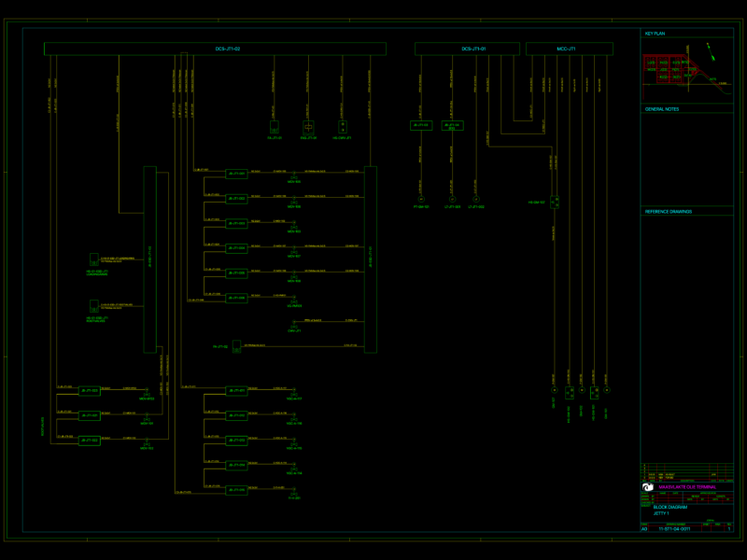Click the rootvalves ESD switch symbol
Viewport: 747px width, 560px height.
coord(94,306)
